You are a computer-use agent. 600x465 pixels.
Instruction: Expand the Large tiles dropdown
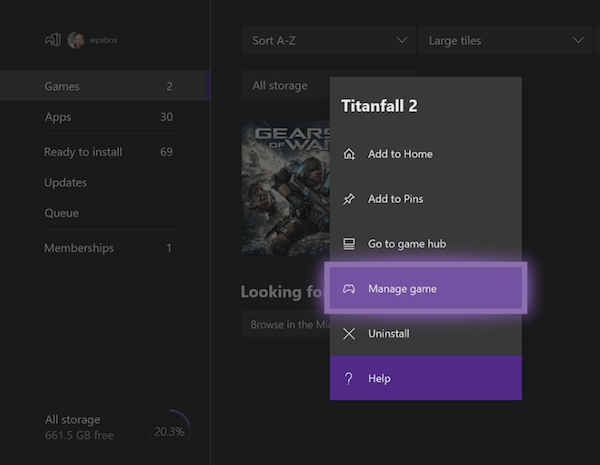coord(505,40)
